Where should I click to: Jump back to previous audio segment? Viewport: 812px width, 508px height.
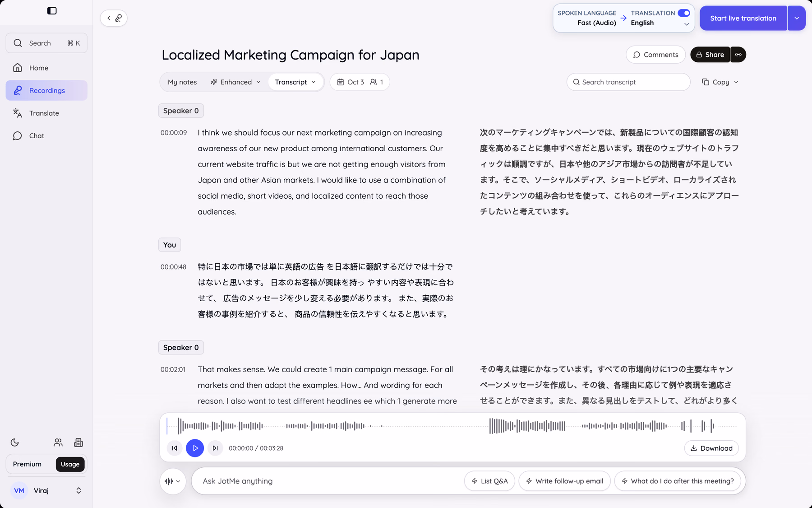click(x=175, y=448)
